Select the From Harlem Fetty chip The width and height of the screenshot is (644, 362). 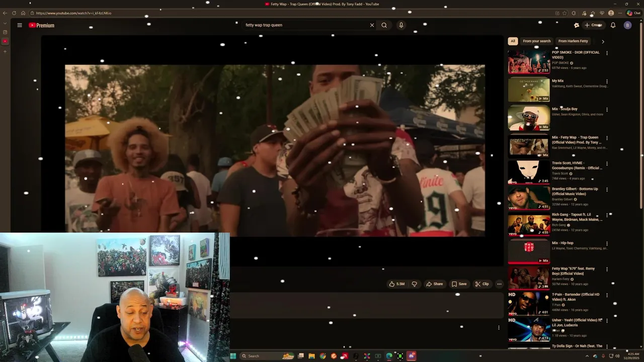tap(573, 41)
